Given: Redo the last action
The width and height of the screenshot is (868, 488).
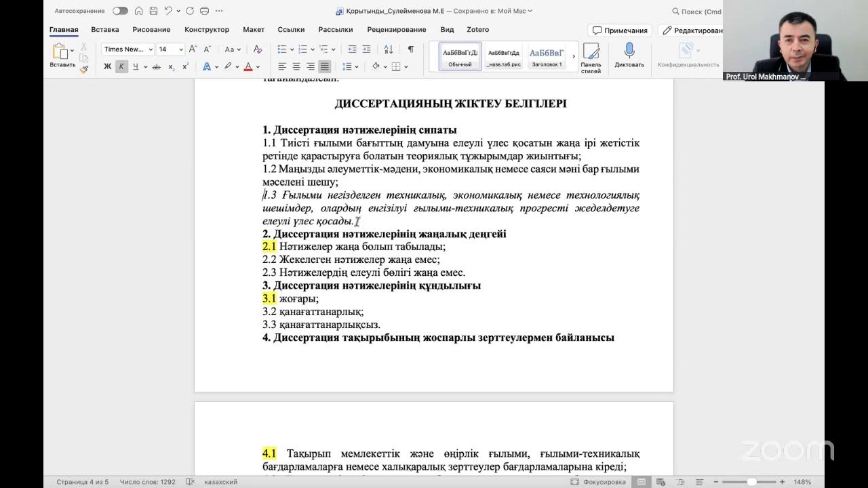Looking at the screenshot, I should 190,11.
